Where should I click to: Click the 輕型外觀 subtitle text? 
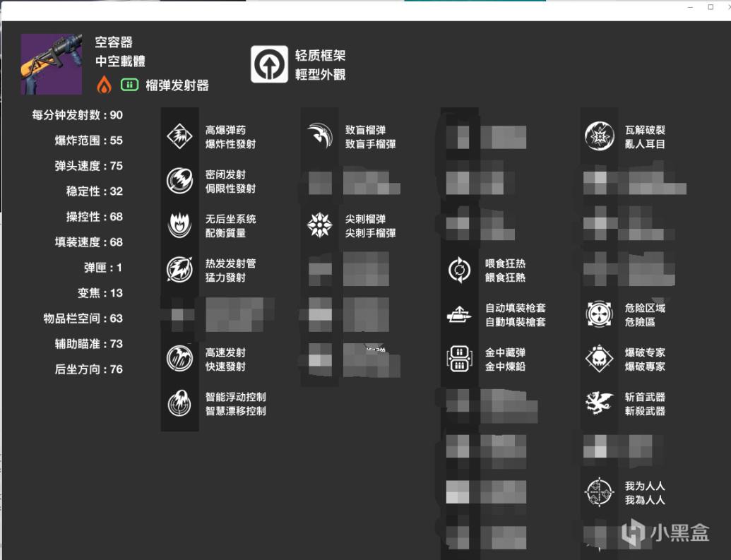(x=320, y=75)
